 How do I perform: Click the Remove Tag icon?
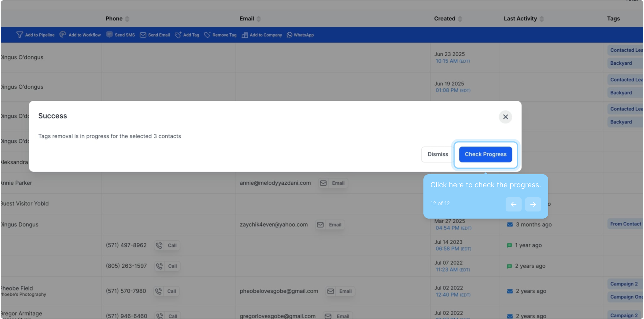coord(207,35)
